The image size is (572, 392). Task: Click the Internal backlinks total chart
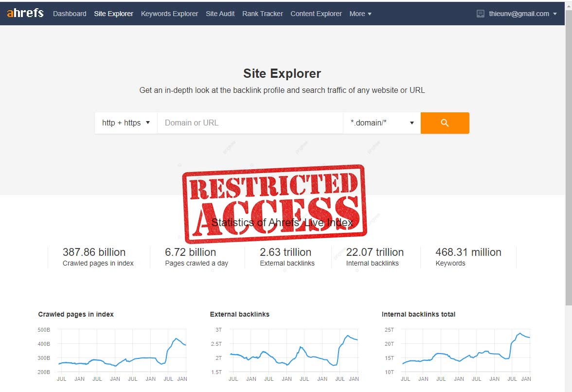tap(456, 354)
